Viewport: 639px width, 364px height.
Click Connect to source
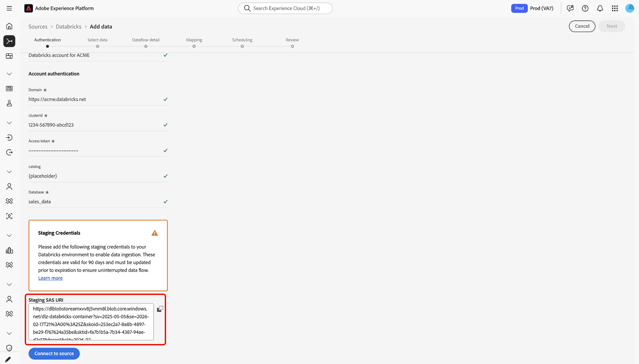(54, 354)
